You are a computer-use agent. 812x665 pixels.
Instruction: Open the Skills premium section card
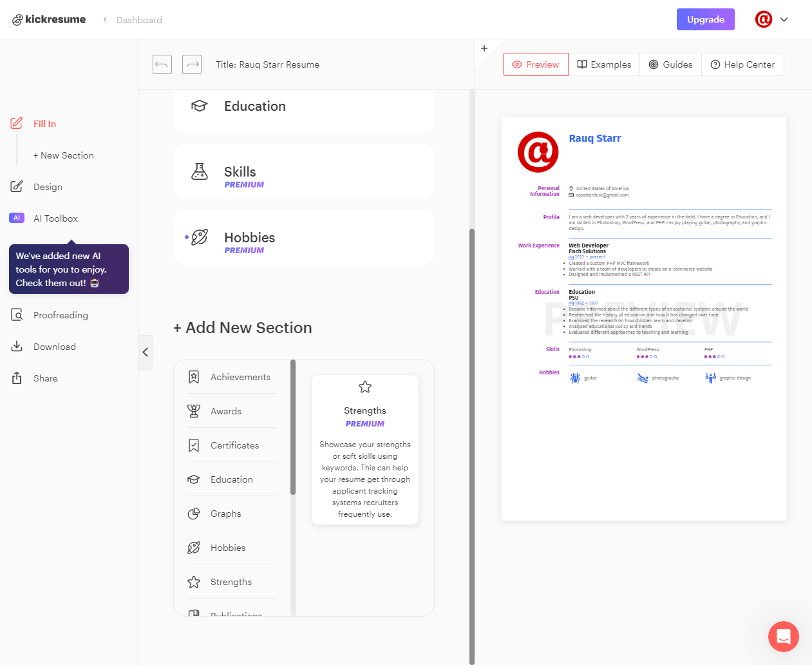click(x=304, y=171)
